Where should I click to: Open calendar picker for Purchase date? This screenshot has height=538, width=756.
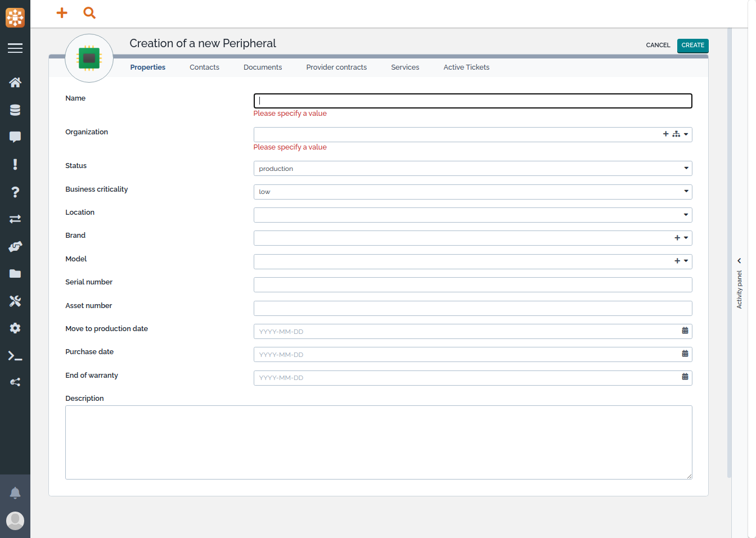click(685, 354)
